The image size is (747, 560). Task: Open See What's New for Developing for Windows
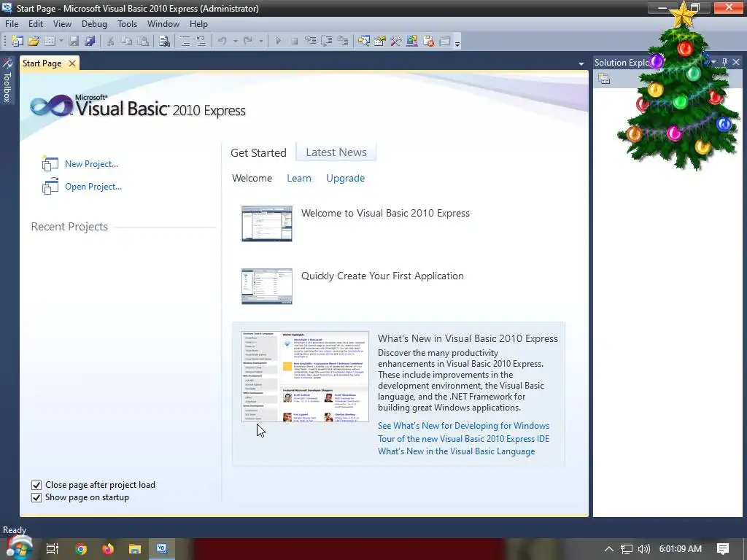[x=463, y=426]
